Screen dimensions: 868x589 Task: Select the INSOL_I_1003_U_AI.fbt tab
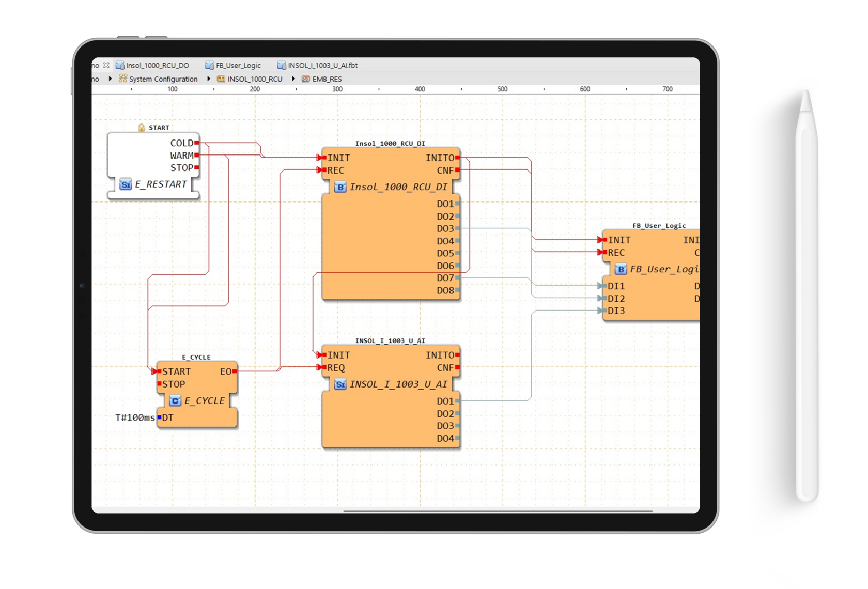[317, 66]
